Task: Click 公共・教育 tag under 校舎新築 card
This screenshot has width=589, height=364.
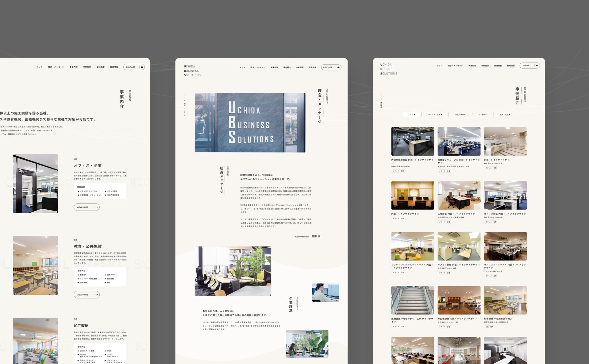Action: click(490, 327)
